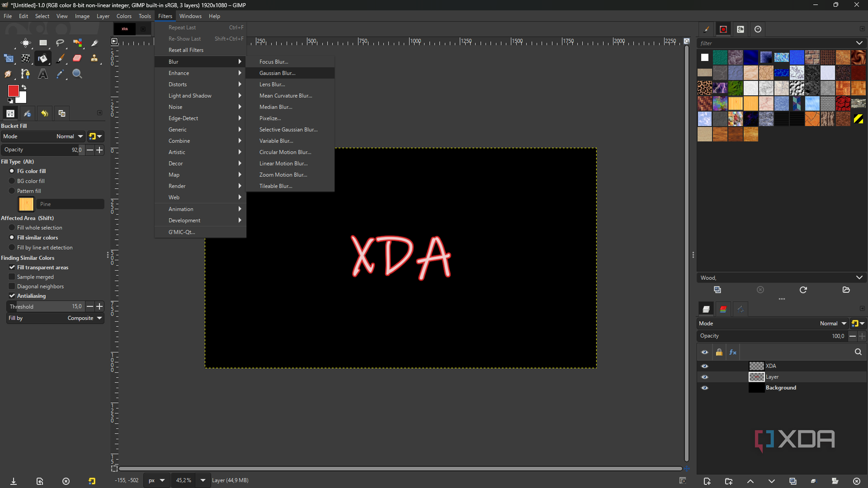868x488 pixels.
Task: Open the zoom percentage dropdown
Action: pyautogui.click(x=203, y=480)
